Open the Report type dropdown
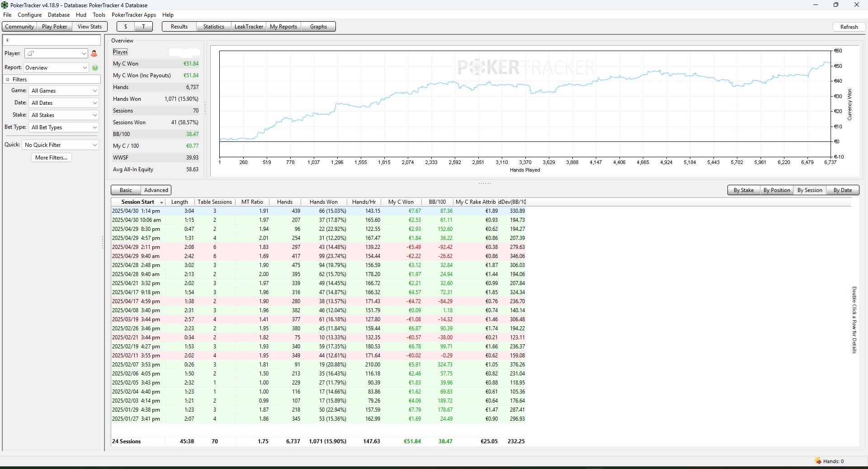Viewport: 868px width, 469px height. (x=56, y=68)
